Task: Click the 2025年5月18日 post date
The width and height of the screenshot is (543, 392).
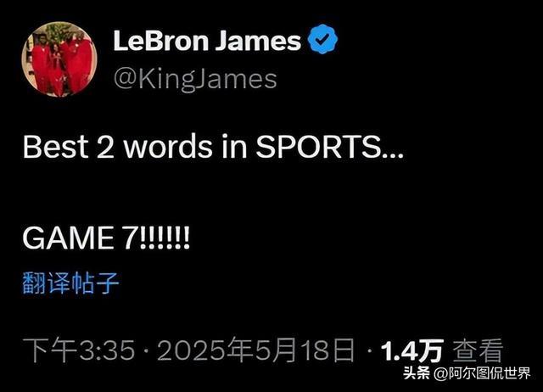Action: [x=256, y=350]
